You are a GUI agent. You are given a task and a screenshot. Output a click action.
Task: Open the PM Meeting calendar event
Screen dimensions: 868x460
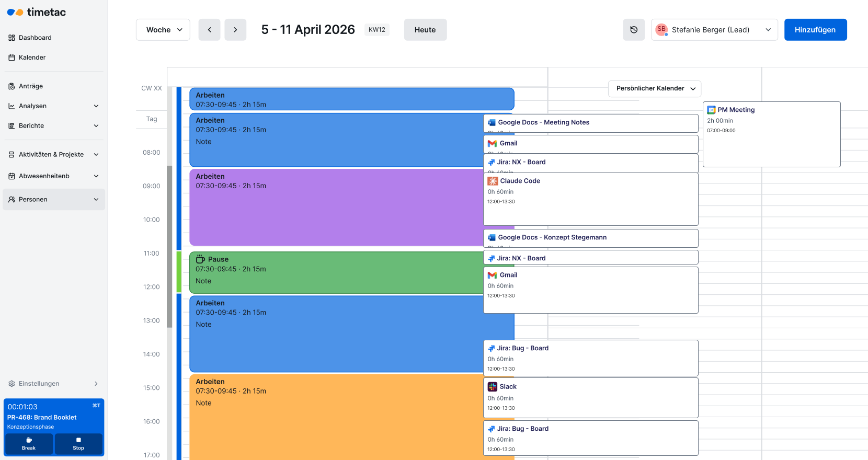771,134
